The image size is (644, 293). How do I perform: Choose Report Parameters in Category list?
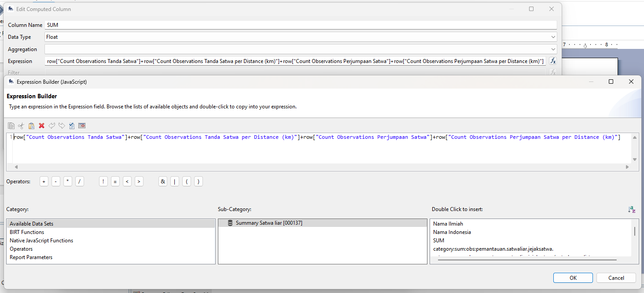(31, 257)
